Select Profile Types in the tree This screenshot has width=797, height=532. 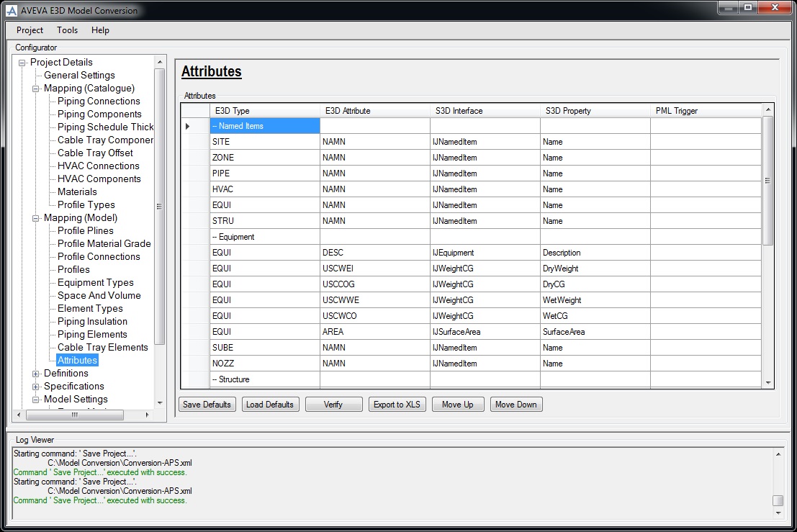click(x=86, y=204)
